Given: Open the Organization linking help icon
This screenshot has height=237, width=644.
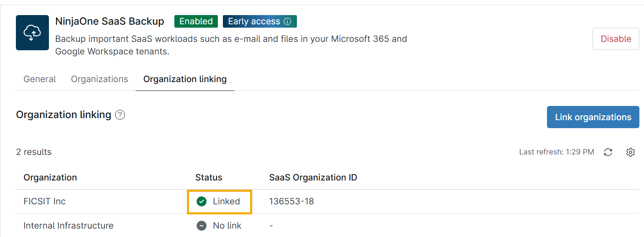Looking at the screenshot, I should (x=120, y=115).
